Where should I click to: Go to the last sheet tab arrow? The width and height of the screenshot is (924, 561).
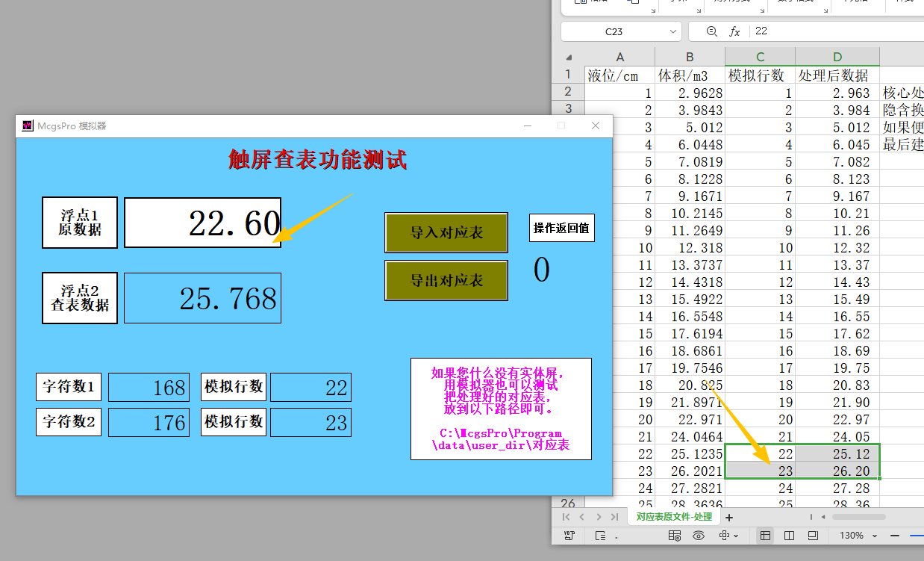click(614, 517)
